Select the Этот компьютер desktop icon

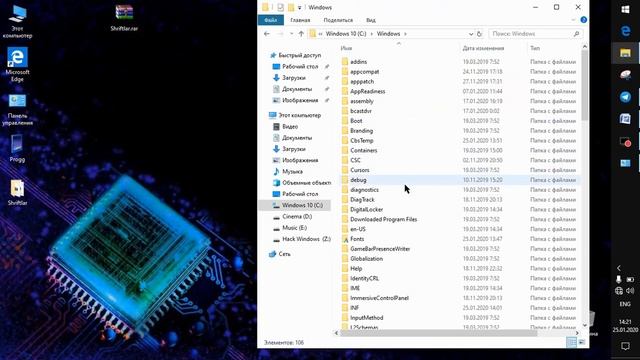coord(17,22)
